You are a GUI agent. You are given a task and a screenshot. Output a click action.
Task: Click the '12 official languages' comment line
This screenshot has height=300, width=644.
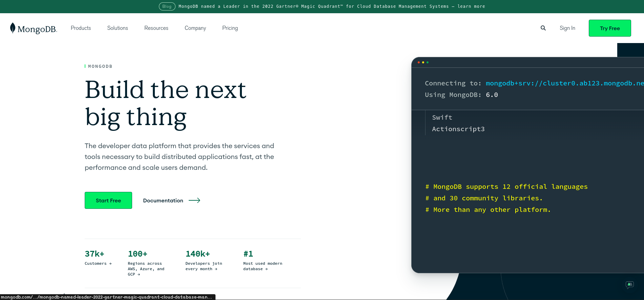506,187
